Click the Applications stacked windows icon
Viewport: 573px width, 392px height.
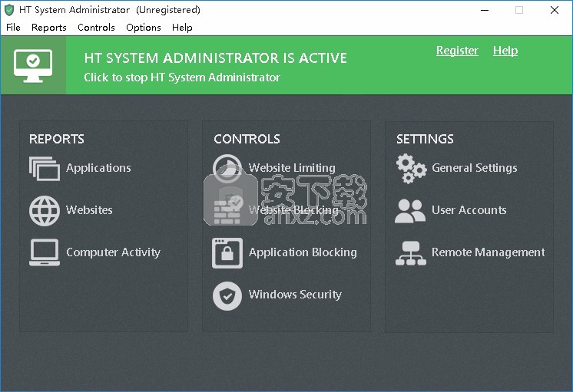point(45,168)
